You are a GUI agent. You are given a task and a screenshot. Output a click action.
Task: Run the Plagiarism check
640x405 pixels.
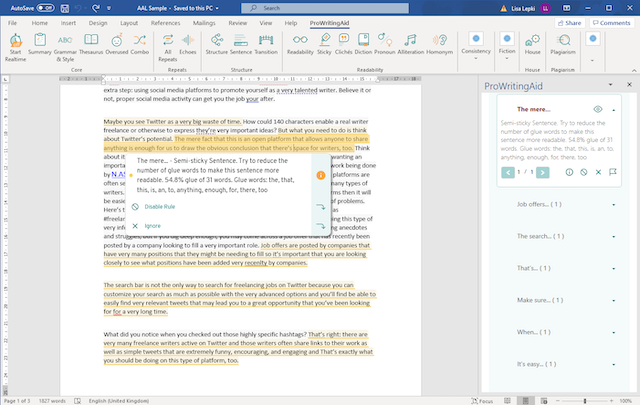click(x=563, y=45)
